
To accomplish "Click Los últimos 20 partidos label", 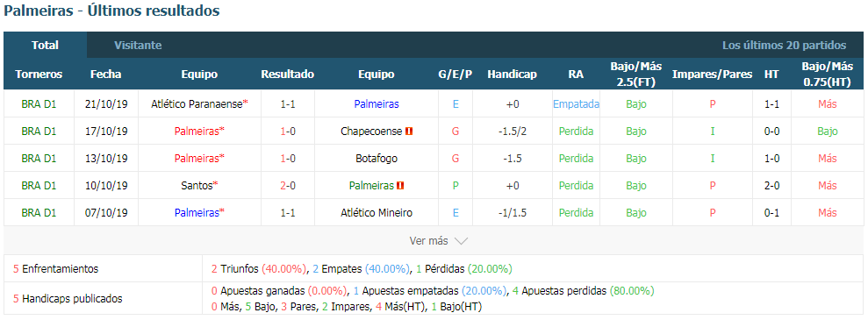I will click(784, 46).
